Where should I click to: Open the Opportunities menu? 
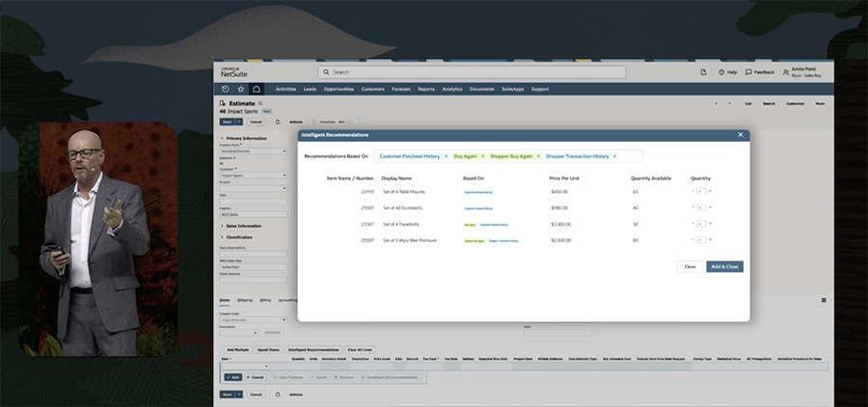click(x=339, y=89)
